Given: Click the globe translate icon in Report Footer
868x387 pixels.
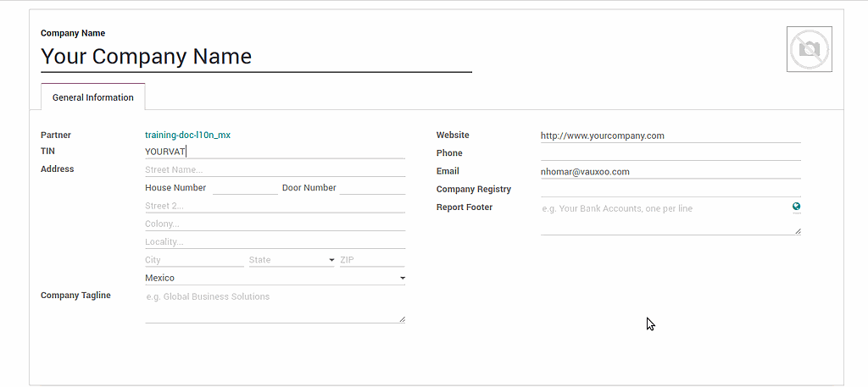Looking at the screenshot, I should coord(796,207).
